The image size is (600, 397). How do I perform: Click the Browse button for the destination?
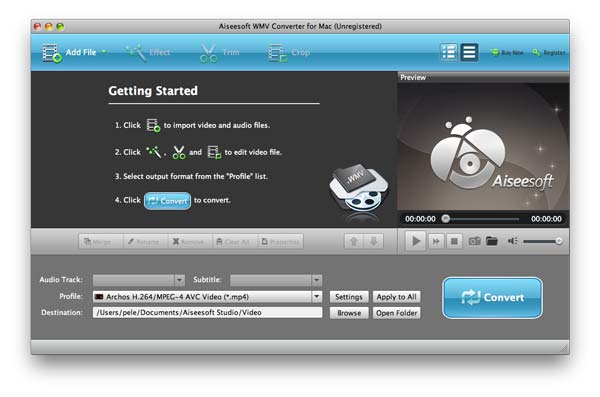coord(349,313)
